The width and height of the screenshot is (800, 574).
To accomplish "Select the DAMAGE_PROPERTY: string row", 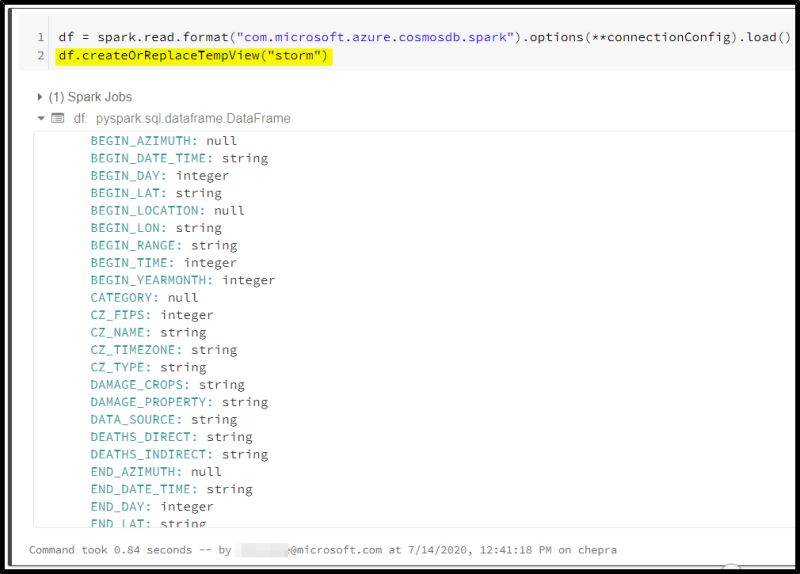I will [x=179, y=402].
